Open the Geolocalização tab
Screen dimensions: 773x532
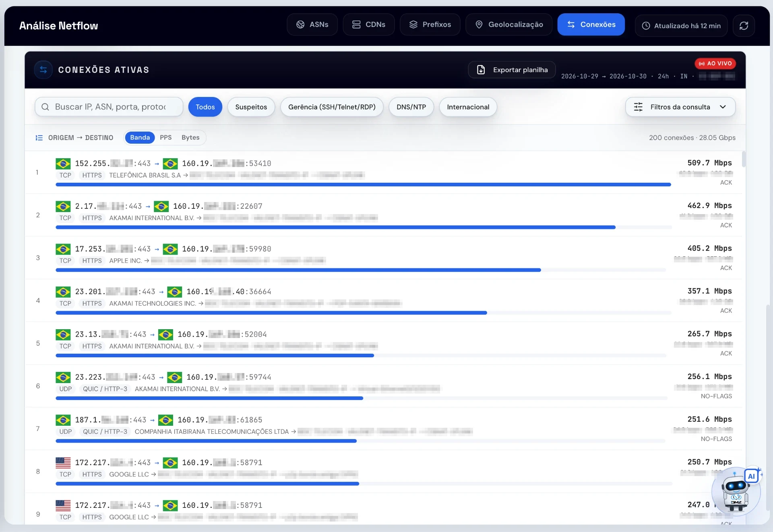[509, 25]
